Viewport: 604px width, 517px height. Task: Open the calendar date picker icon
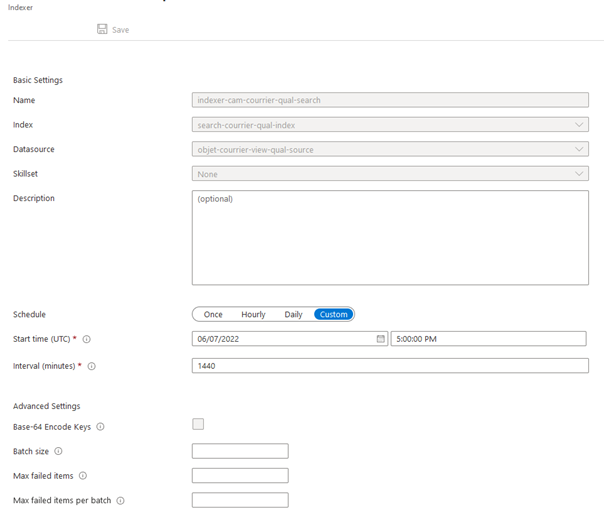pos(380,339)
